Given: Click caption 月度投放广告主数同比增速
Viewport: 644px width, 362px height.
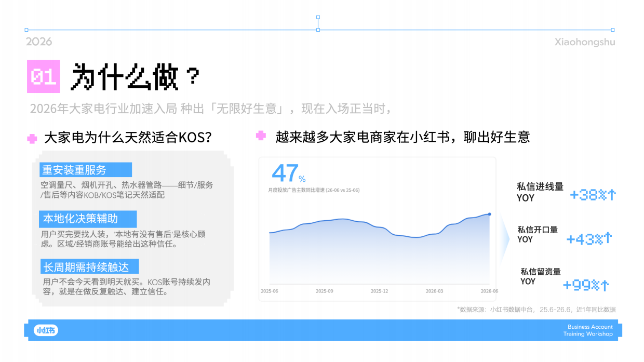Looking at the screenshot, I should pos(314,190).
